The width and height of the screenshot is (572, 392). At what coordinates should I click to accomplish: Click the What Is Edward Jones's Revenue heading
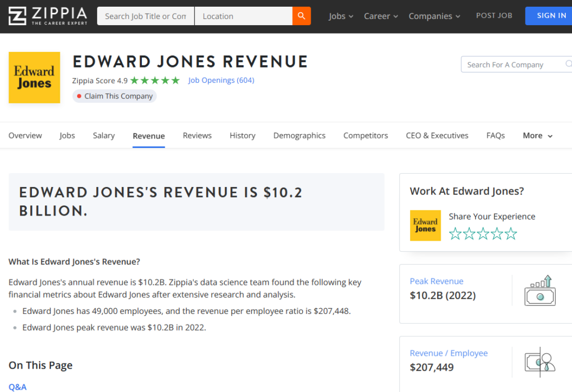[74, 262]
